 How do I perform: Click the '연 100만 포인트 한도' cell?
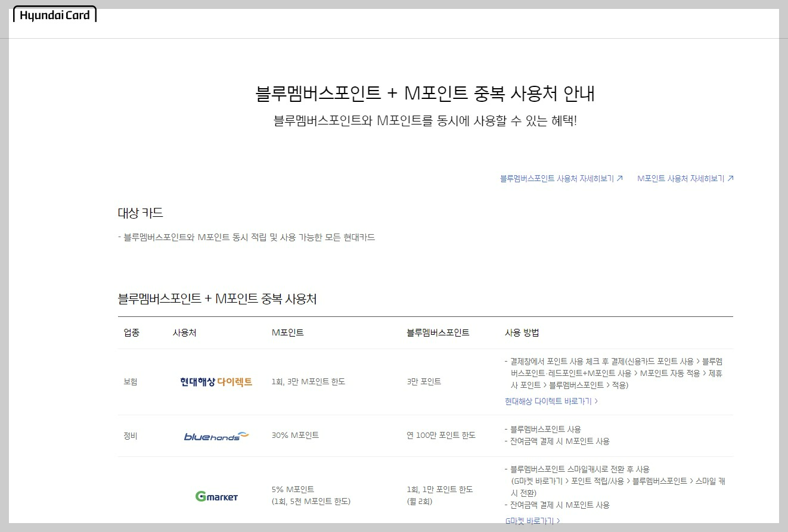pos(441,435)
